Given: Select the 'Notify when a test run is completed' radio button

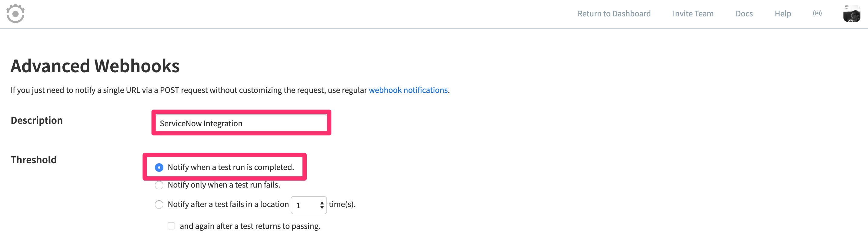Looking at the screenshot, I should click(x=159, y=167).
